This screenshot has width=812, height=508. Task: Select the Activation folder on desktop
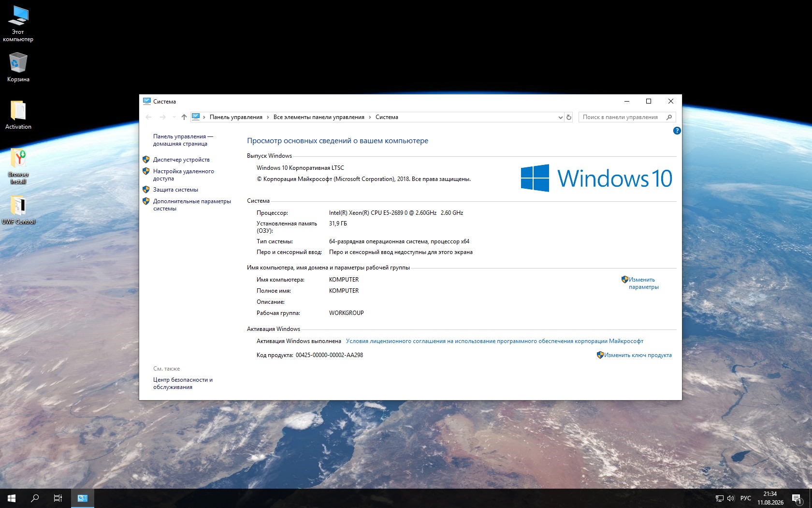click(x=18, y=115)
